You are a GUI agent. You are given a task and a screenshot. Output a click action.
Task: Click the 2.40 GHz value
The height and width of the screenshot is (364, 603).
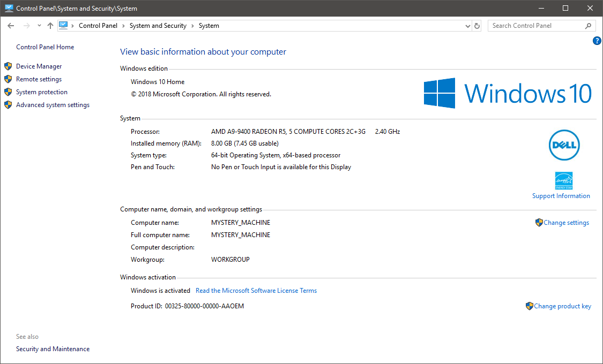coord(387,132)
